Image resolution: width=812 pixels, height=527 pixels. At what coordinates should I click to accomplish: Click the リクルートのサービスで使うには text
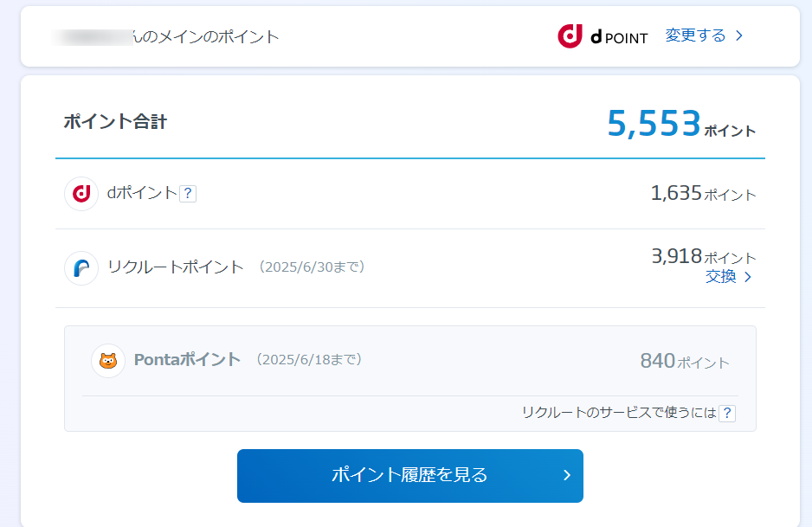[618, 413]
